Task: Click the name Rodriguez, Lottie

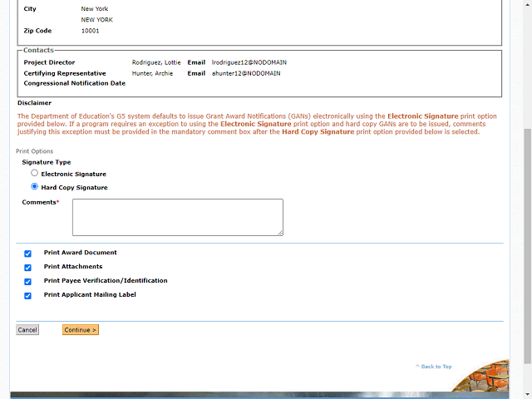Action: (x=156, y=62)
